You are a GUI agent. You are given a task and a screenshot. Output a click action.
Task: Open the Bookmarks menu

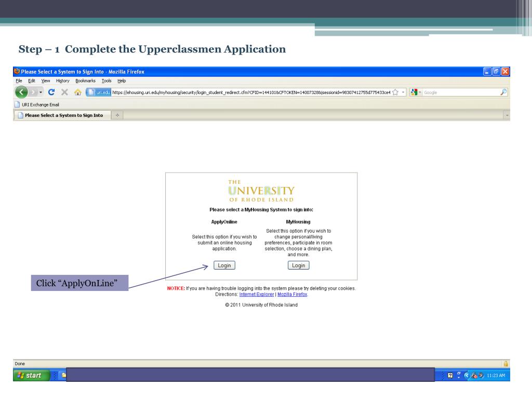(x=86, y=81)
